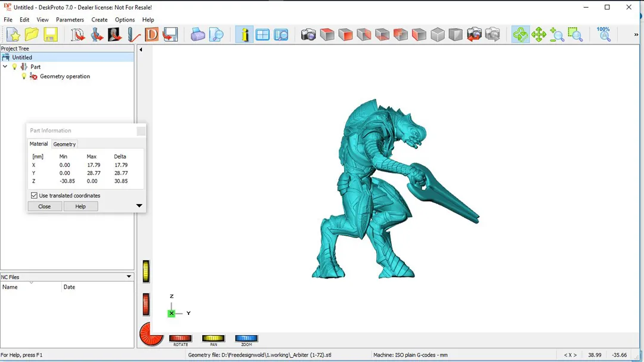Screen dimensions: 644x362
Task: Open the Create menu
Action: [x=100, y=20]
